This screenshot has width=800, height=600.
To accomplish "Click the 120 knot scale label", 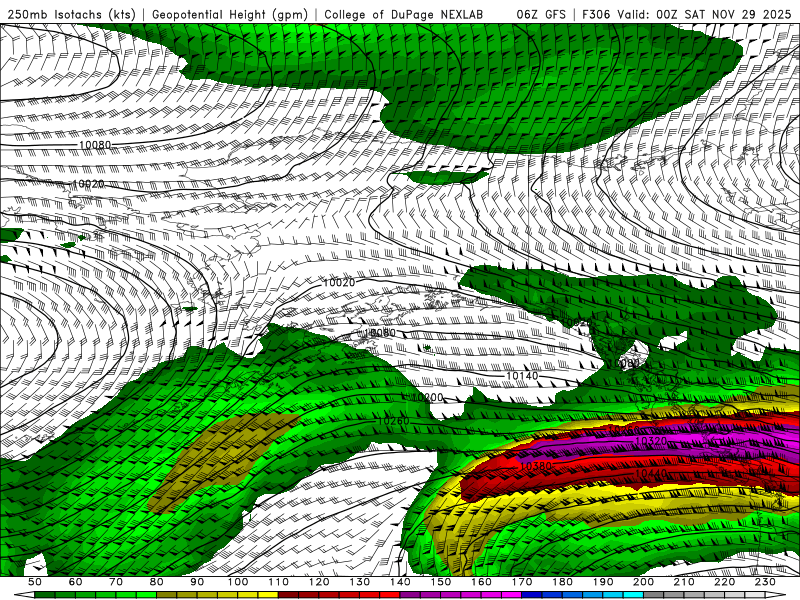I will coord(319,582).
